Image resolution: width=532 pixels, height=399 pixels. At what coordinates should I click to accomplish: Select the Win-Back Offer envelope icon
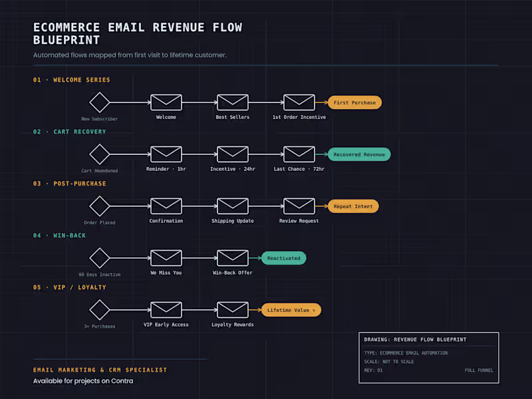tap(232, 258)
